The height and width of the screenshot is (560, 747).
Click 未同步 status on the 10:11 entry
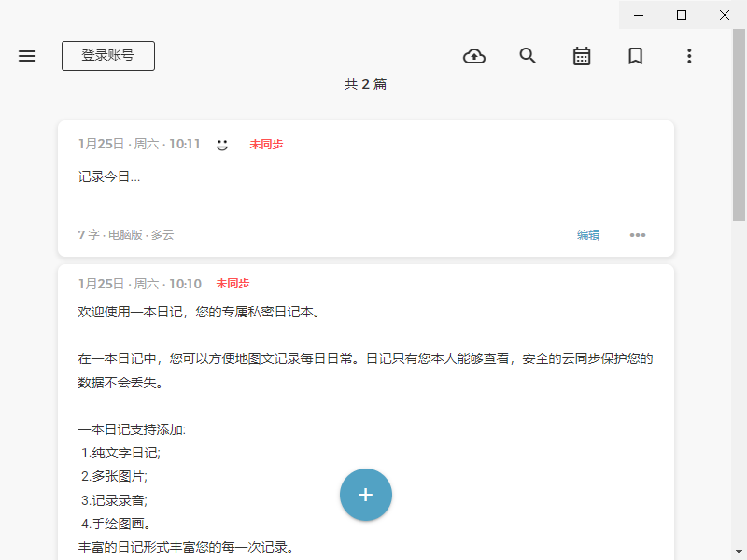point(266,145)
